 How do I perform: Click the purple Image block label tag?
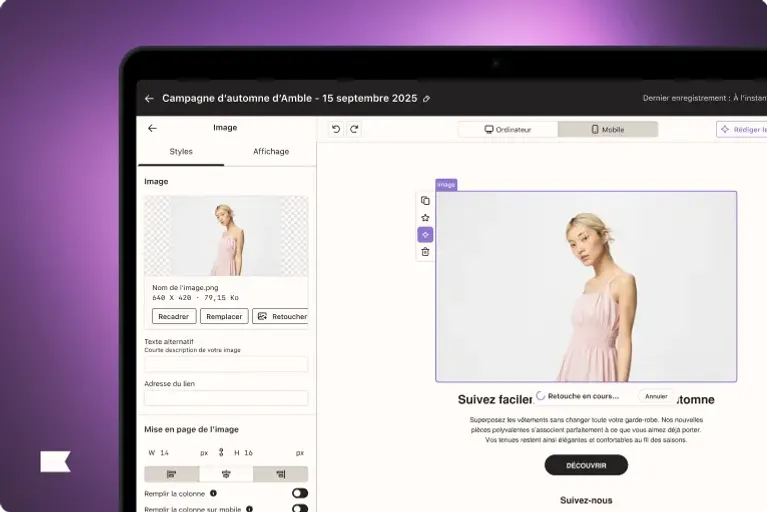pyautogui.click(x=446, y=185)
